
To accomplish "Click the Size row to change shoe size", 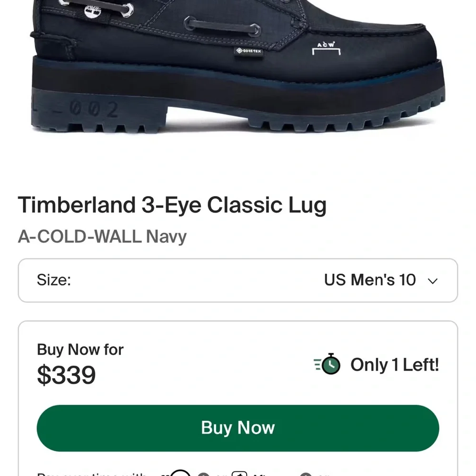I will tap(238, 280).
